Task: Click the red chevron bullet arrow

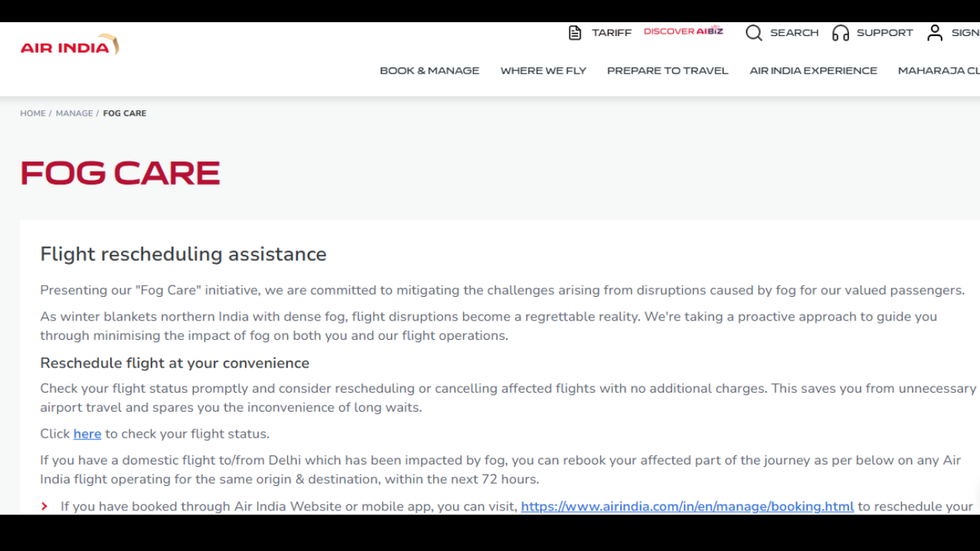Action: tap(44, 507)
